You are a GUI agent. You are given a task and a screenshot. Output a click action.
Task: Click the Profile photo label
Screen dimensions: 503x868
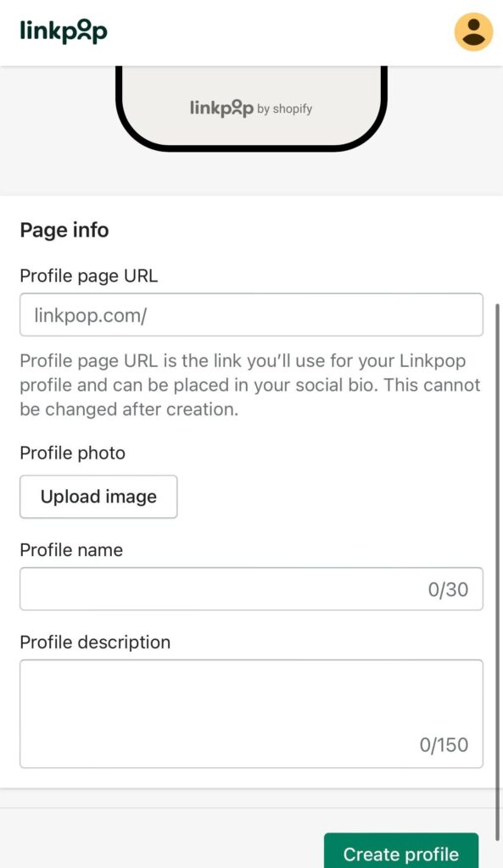73,453
